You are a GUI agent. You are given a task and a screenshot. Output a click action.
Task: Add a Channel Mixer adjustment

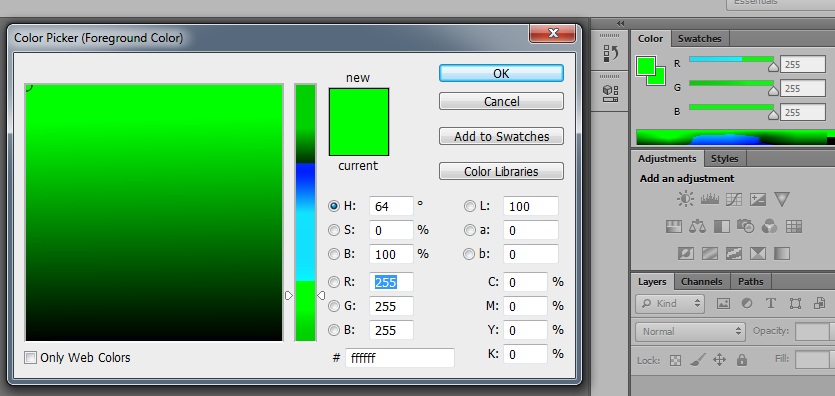tap(769, 227)
